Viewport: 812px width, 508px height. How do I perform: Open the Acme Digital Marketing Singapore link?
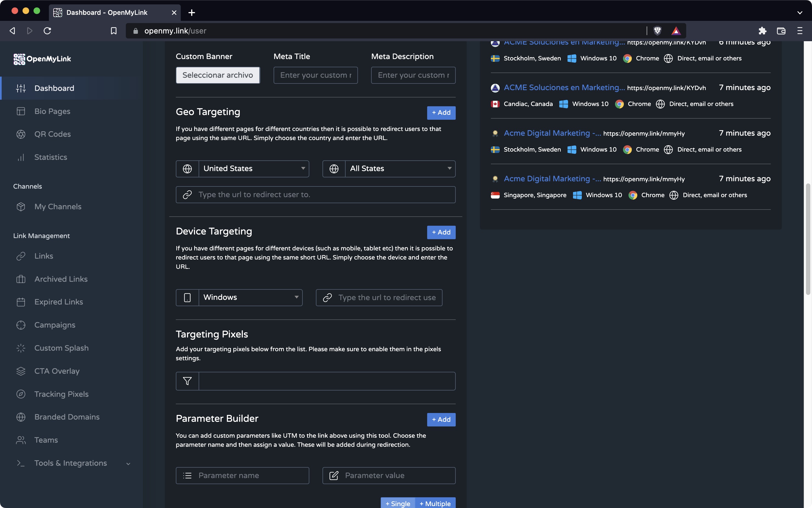click(x=552, y=179)
